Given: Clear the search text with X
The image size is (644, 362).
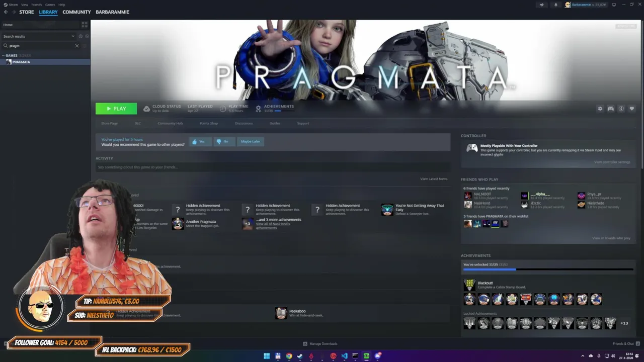Looking at the screenshot, I should (x=77, y=46).
